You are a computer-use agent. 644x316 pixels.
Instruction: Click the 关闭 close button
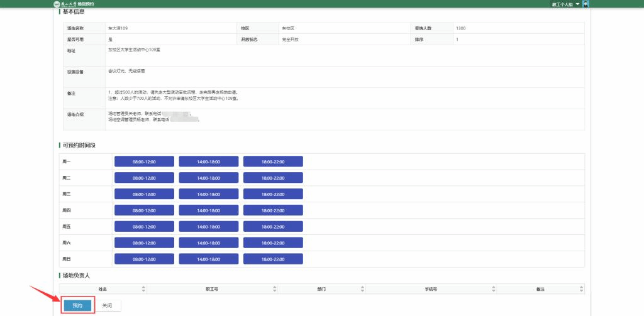(108, 305)
